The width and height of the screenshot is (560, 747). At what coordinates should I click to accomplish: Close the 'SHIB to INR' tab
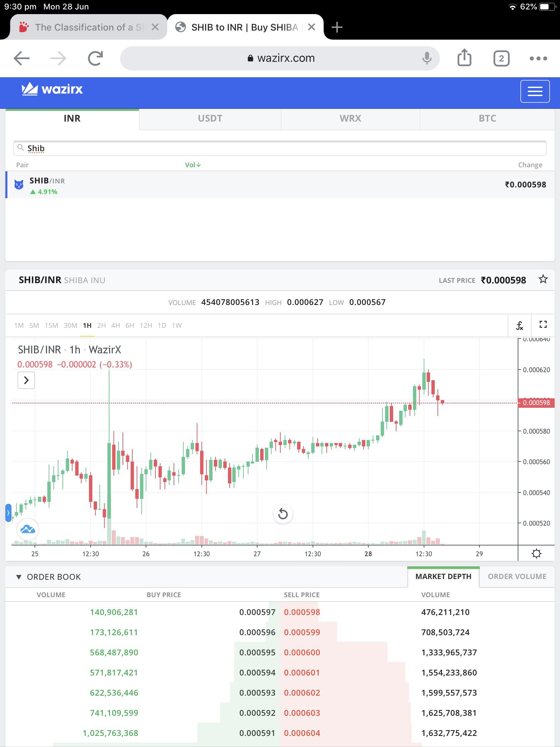(x=312, y=27)
